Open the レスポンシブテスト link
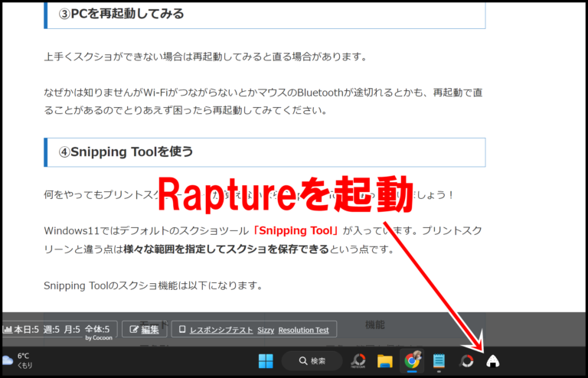 [x=220, y=330]
